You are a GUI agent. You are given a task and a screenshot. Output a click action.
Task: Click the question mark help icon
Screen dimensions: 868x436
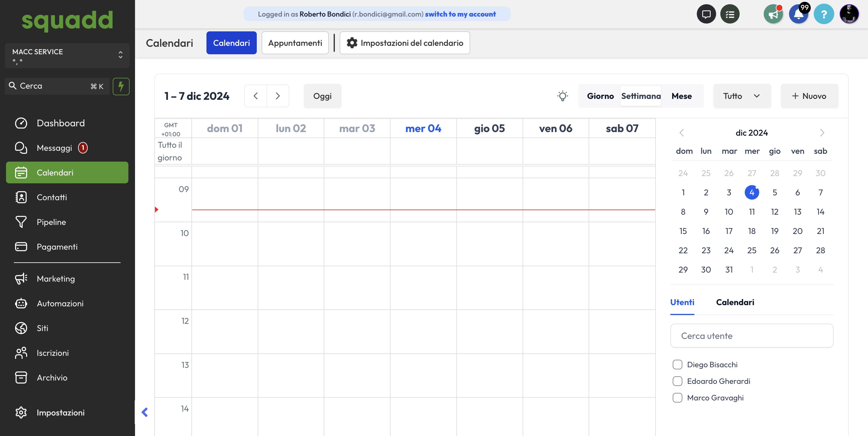pyautogui.click(x=823, y=14)
